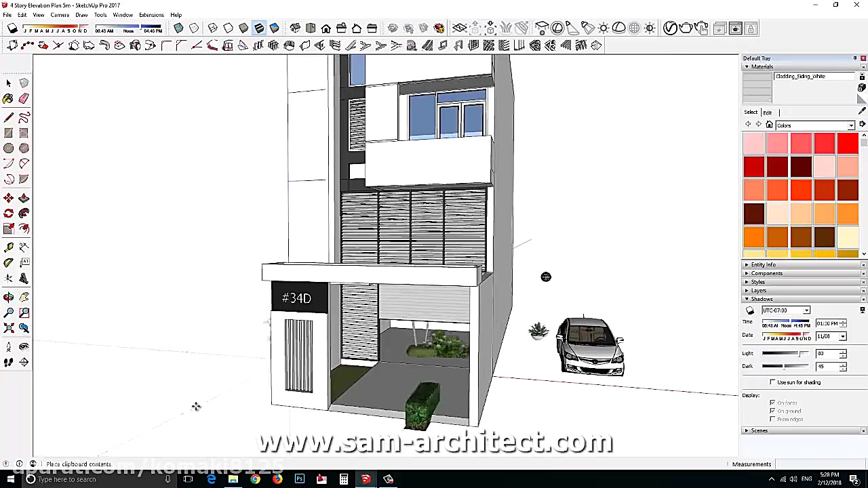Image resolution: width=868 pixels, height=488 pixels.
Task: Click the sample paint eyedropper in Materials
Action: click(x=861, y=111)
